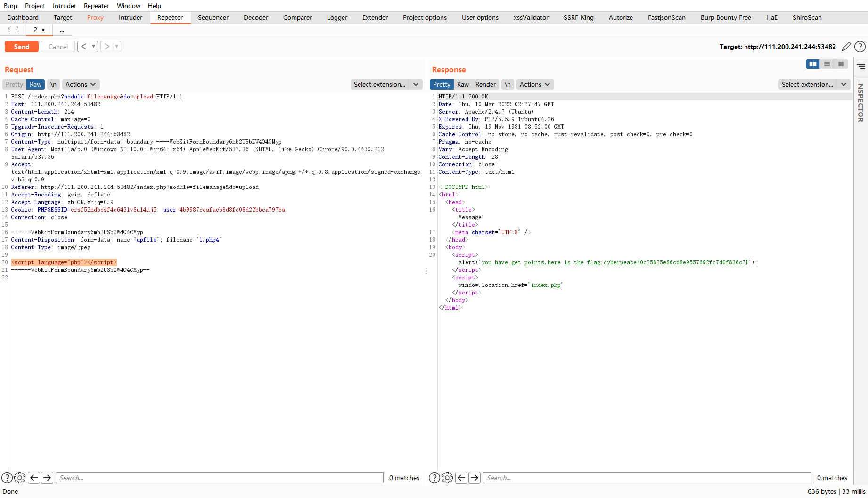
Task: Open the Autorize tab
Action: 621,17
